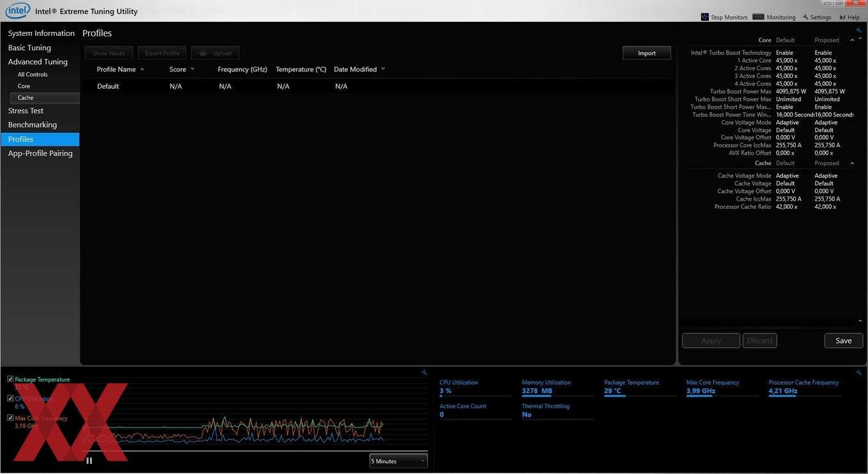Click Package Temperature 29 °C monitor tile
Viewport: 868px width, 474px height.
point(640,387)
